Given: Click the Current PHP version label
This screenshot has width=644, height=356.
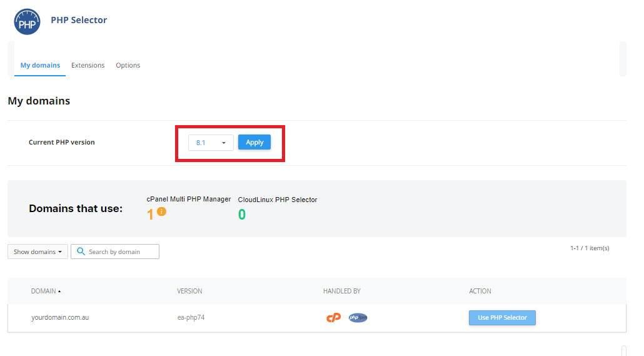Looking at the screenshot, I should click(62, 142).
